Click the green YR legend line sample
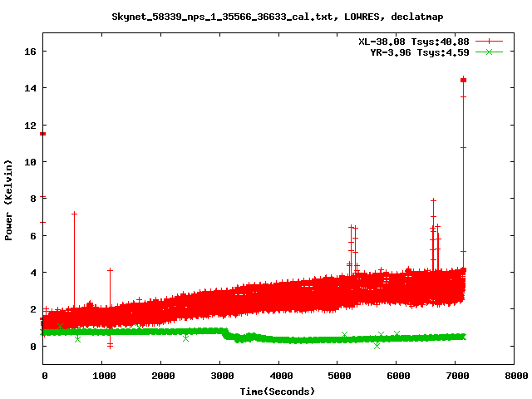This screenshot has height=399, width=532. 490,52
